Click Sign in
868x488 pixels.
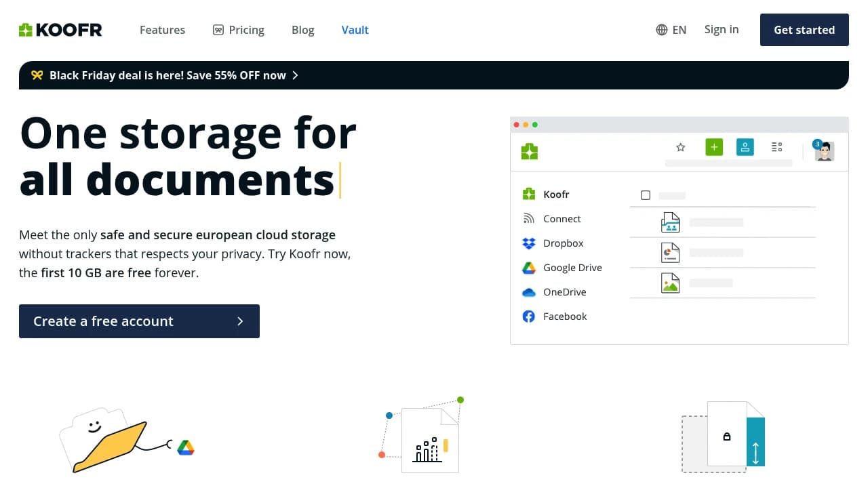pos(722,29)
